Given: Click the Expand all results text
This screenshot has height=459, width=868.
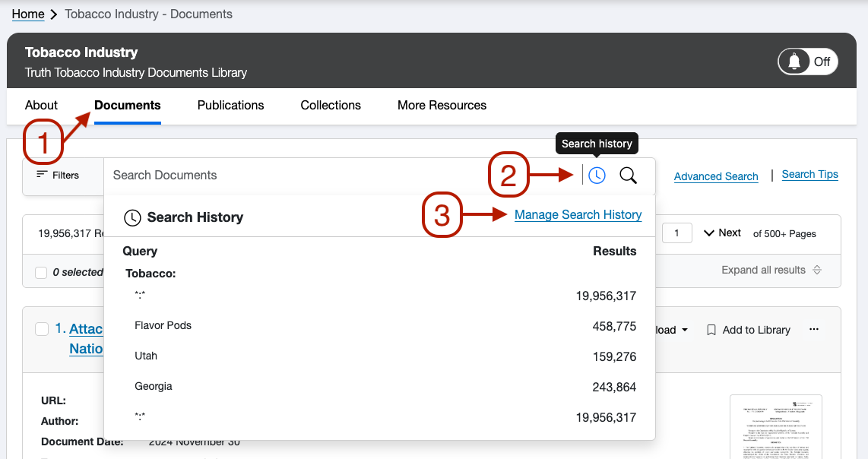Looking at the screenshot, I should [763, 271].
